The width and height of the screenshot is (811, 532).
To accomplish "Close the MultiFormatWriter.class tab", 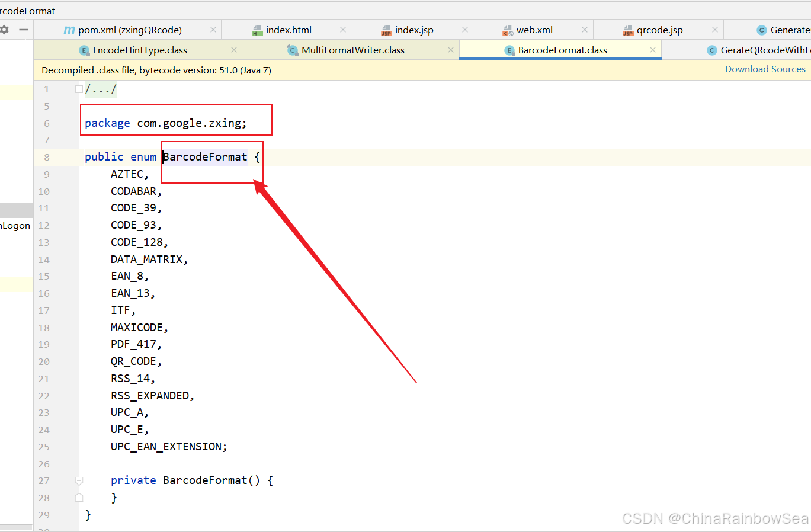I will coord(451,50).
